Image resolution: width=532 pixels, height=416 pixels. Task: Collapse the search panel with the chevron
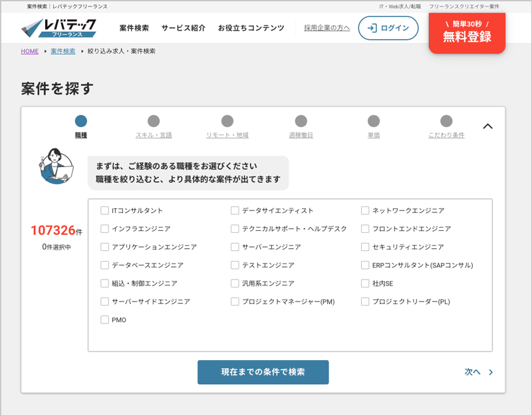pyautogui.click(x=488, y=126)
